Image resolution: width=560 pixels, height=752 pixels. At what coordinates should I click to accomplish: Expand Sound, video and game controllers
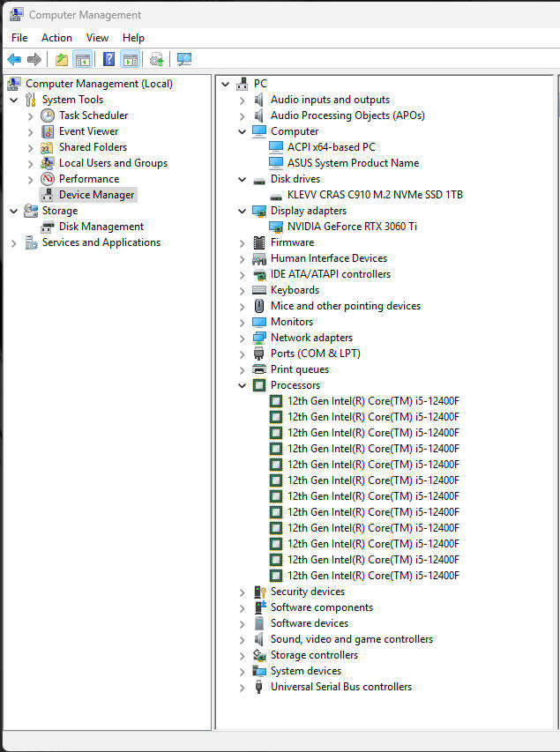click(x=243, y=640)
